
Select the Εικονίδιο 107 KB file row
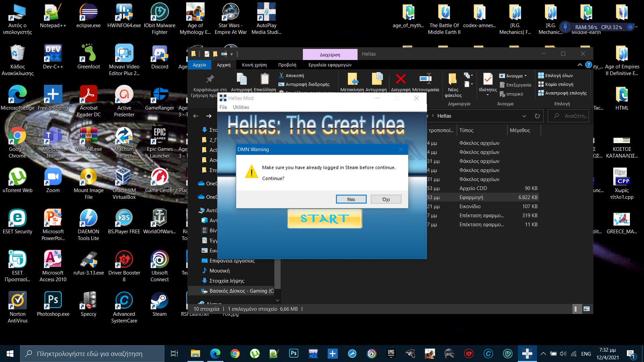pyautogui.click(x=482, y=206)
